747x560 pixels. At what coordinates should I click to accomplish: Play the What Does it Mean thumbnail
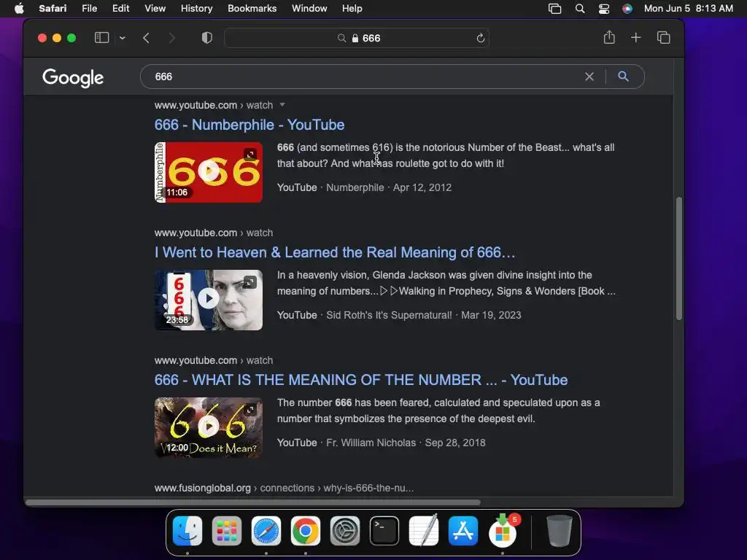209,427
